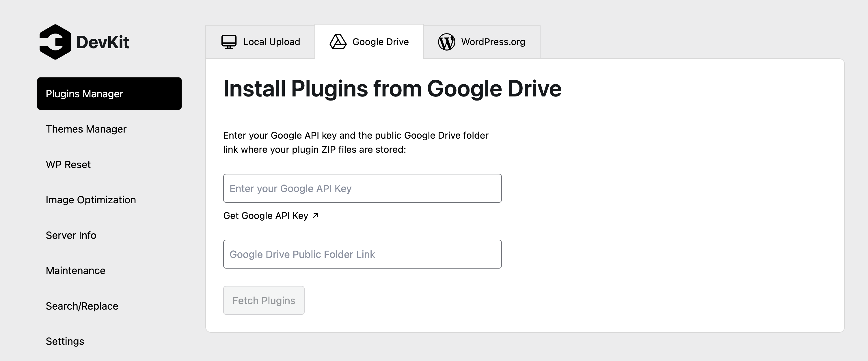
Task: Open the WP Reset section
Action: click(68, 165)
